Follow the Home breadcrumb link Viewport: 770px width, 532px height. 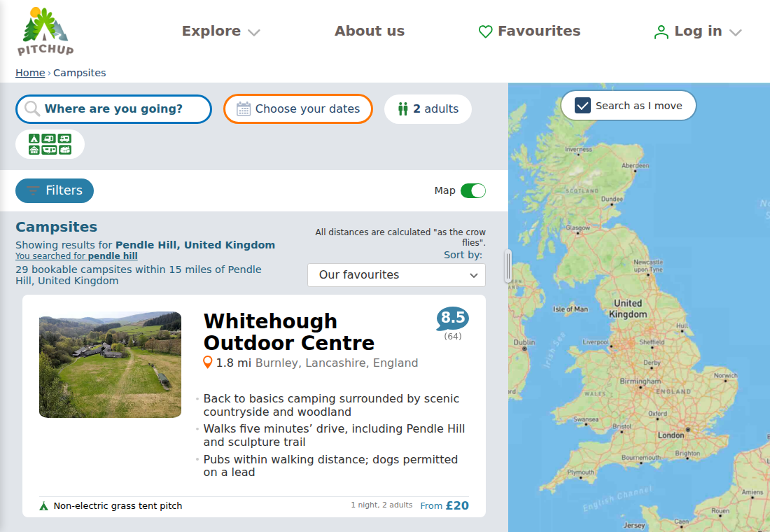pyautogui.click(x=30, y=73)
